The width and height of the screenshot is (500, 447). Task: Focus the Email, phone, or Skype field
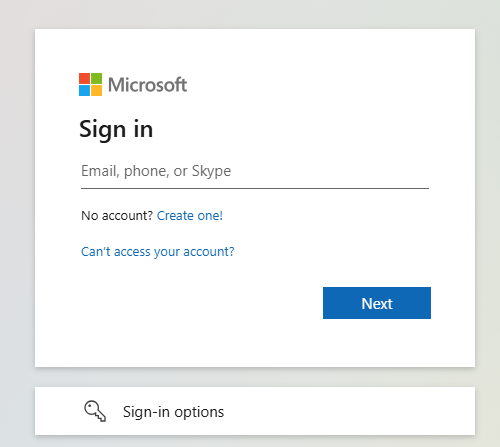click(255, 171)
